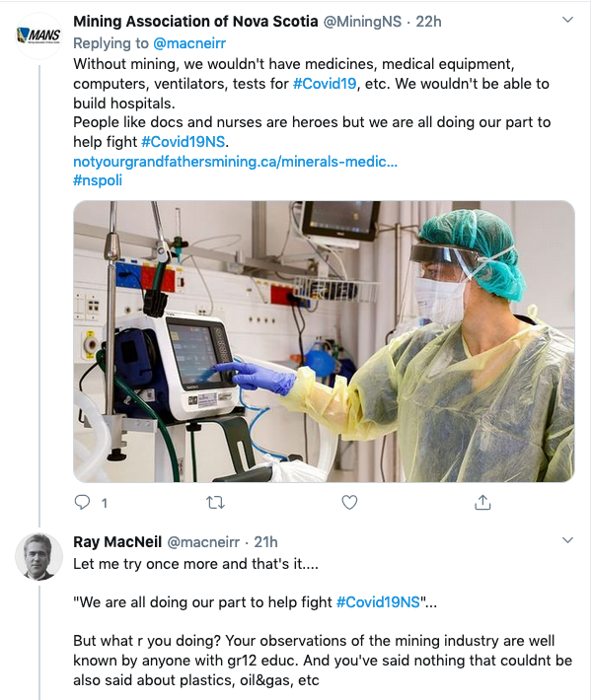Open the 21h timestamp on Ray's tweet
Screen dimensions: 592x700
coord(265,541)
